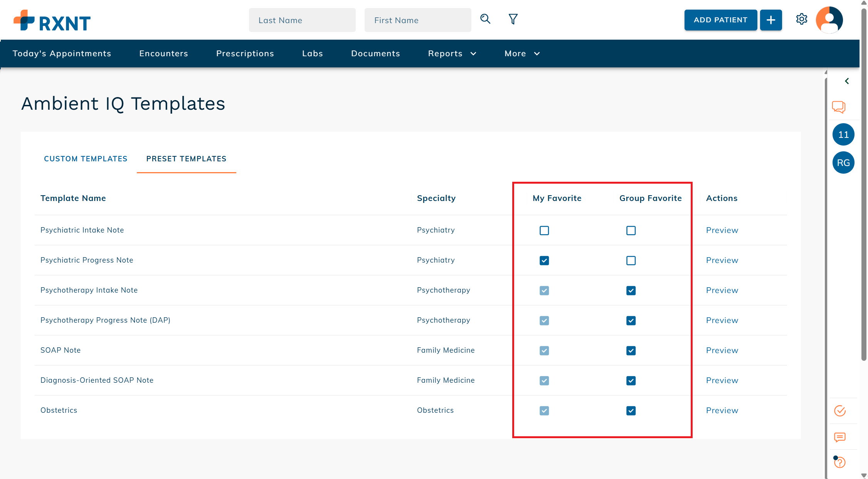
Task: Click the orange message sidebar icon
Action: [840, 437]
